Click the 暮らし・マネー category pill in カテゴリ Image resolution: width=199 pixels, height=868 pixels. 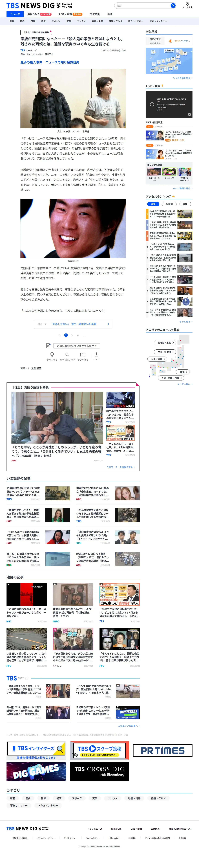pos(19,805)
